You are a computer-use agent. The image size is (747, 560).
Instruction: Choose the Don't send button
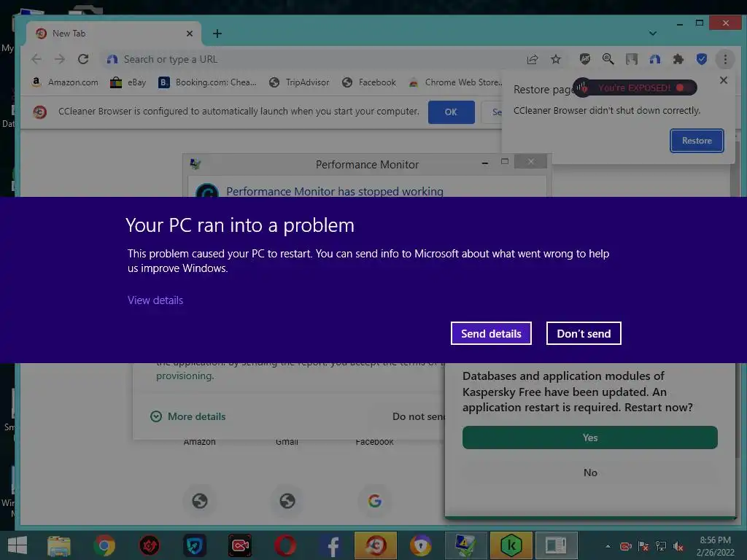584,333
